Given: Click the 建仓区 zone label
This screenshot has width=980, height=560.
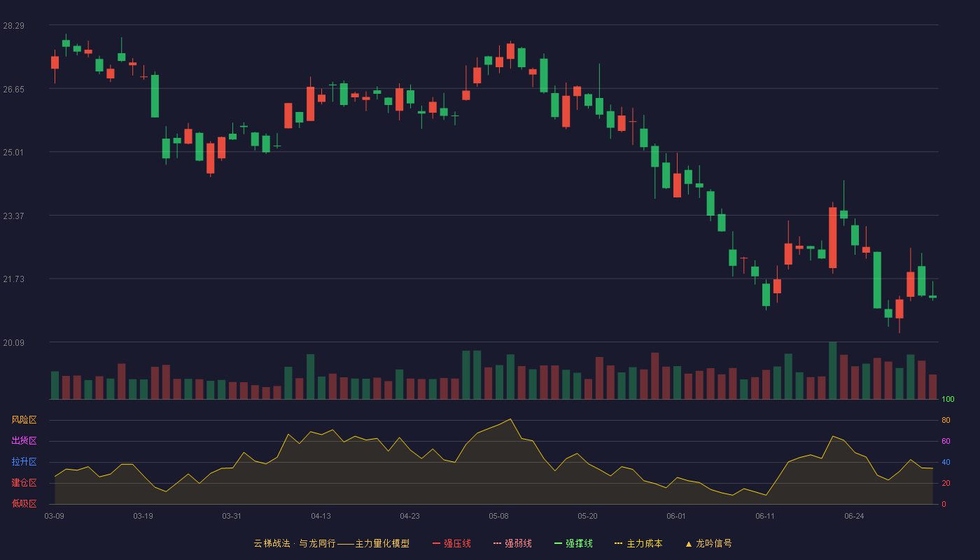Looking at the screenshot, I should 24,483.
